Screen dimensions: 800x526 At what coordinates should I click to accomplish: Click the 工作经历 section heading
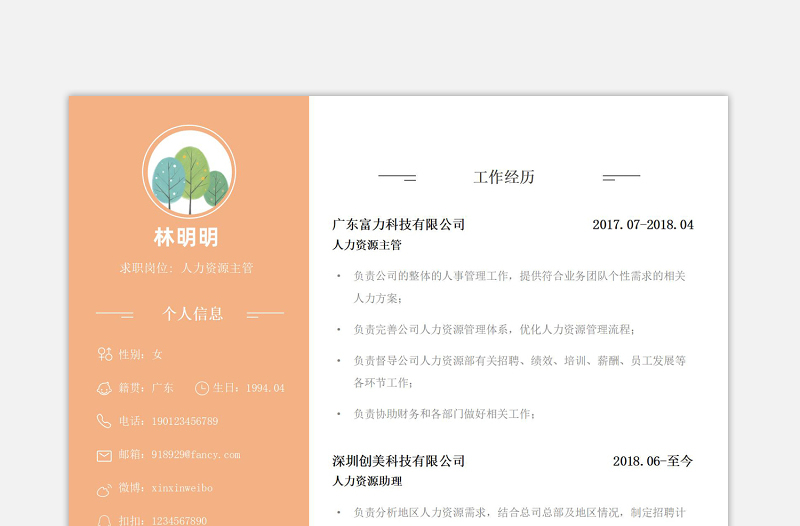click(x=504, y=177)
